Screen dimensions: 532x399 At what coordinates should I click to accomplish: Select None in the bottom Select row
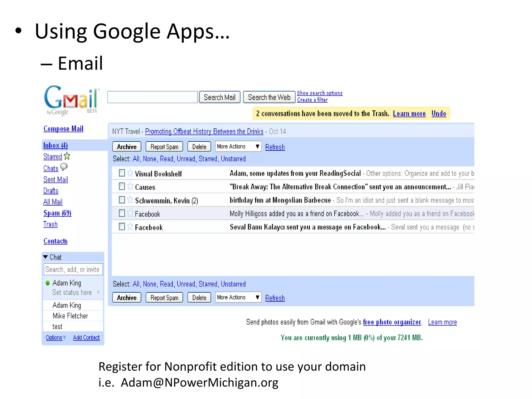coord(150,284)
